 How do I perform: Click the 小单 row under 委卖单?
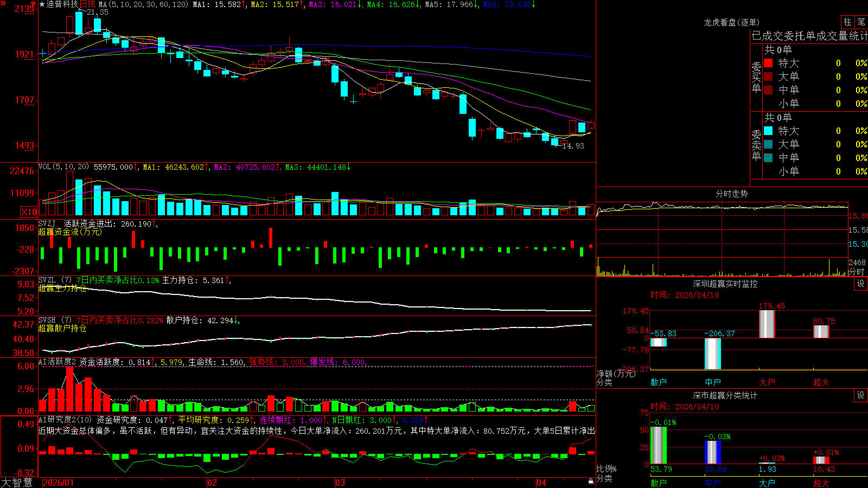[815, 171]
